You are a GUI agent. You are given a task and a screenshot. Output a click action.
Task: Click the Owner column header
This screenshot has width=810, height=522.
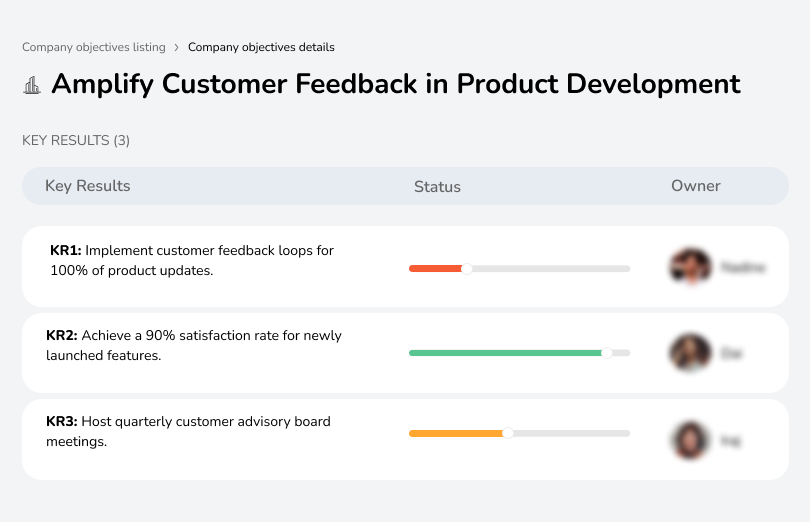tap(695, 186)
